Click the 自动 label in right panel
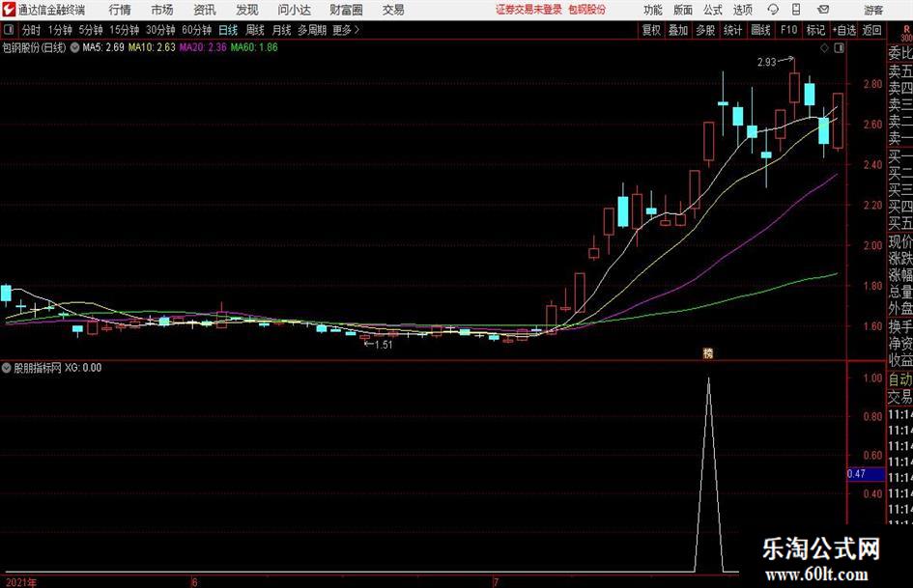913x588 pixels. click(x=900, y=379)
